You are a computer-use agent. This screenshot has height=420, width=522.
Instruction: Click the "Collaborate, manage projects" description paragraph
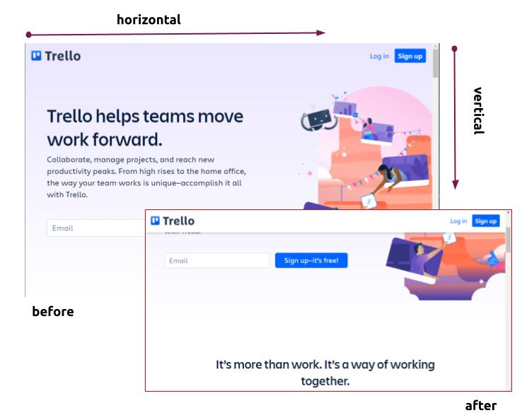click(146, 177)
